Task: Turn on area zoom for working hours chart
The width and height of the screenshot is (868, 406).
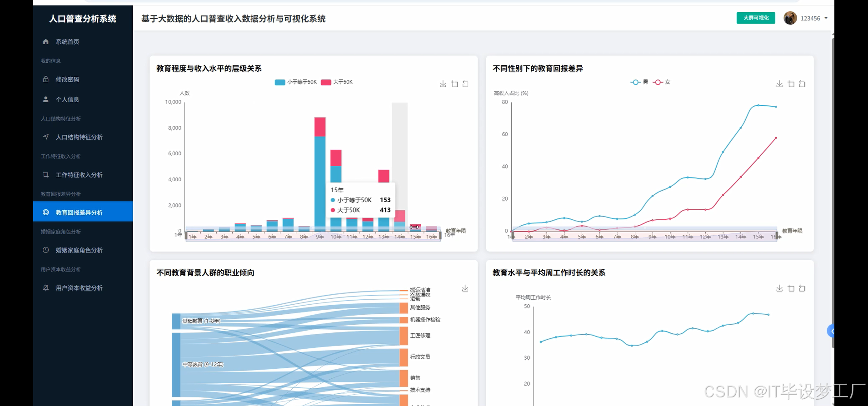Action: click(x=791, y=288)
